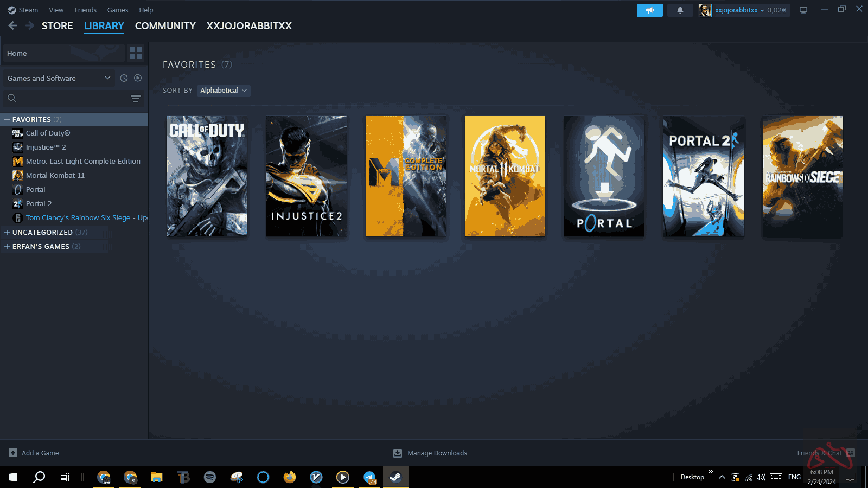
Task: Open the notifications bell
Action: pos(680,10)
